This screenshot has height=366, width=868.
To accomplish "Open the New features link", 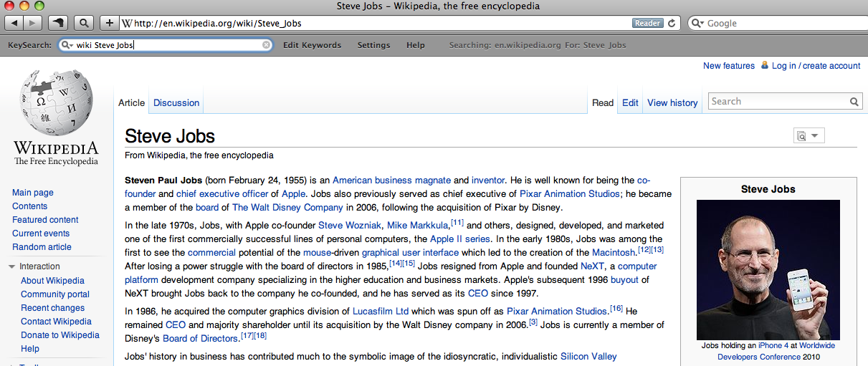I will [729, 65].
